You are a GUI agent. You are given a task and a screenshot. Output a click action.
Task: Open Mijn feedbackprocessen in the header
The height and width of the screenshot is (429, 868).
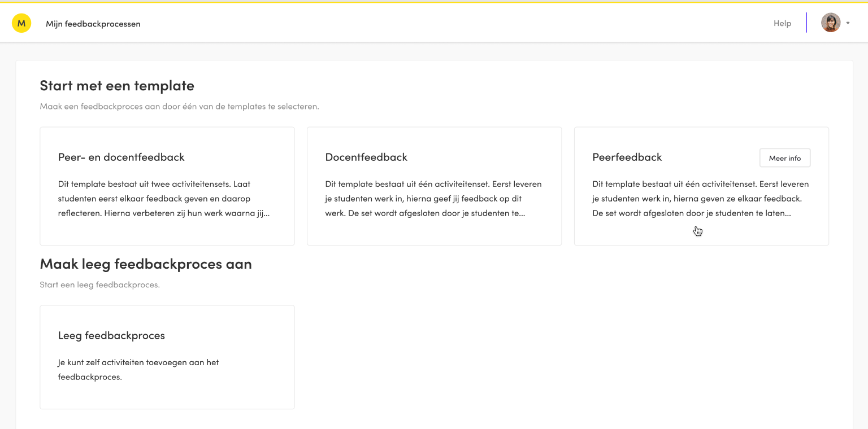pos(93,24)
